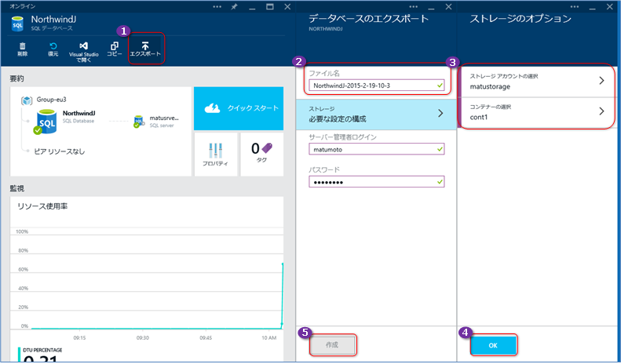628x364 pixels.
Task: Expand storage account selection matustorage row
Action: (537, 82)
